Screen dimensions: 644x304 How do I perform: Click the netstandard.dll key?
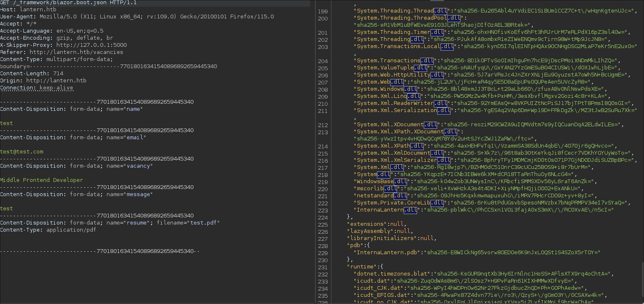click(382, 196)
